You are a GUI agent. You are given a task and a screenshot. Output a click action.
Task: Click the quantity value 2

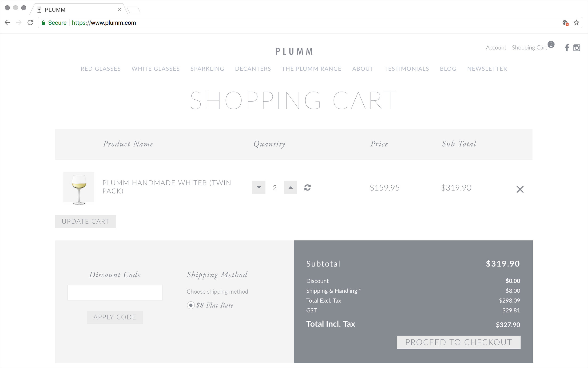click(275, 188)
